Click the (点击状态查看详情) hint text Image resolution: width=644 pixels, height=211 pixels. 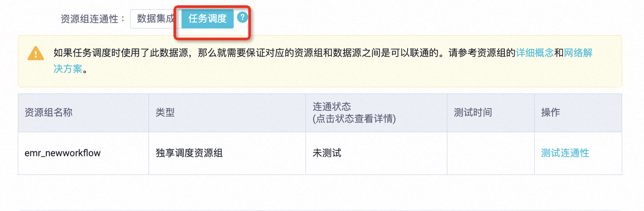pos(354,119)
